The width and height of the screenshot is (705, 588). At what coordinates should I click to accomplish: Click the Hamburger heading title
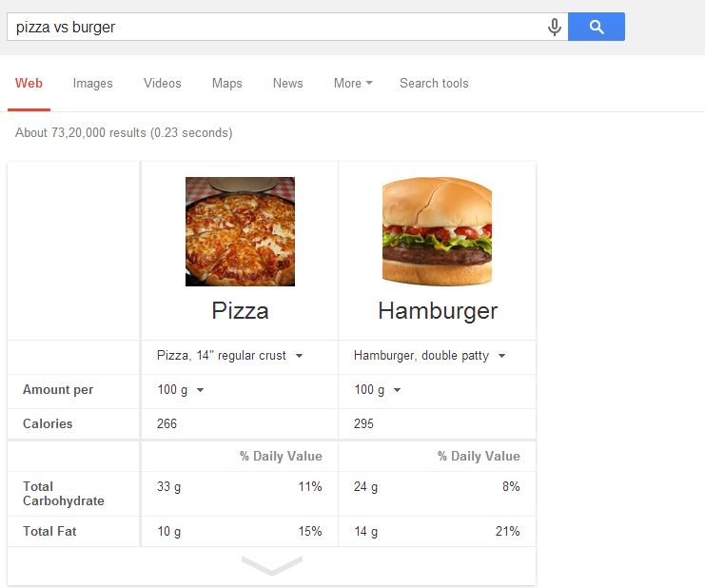coord(438,311)
